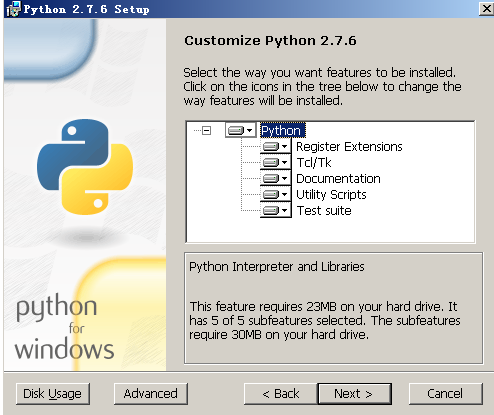Close the Python 2.7.6 Setup window
Screen dimensions: 494x415
point(486,9)
